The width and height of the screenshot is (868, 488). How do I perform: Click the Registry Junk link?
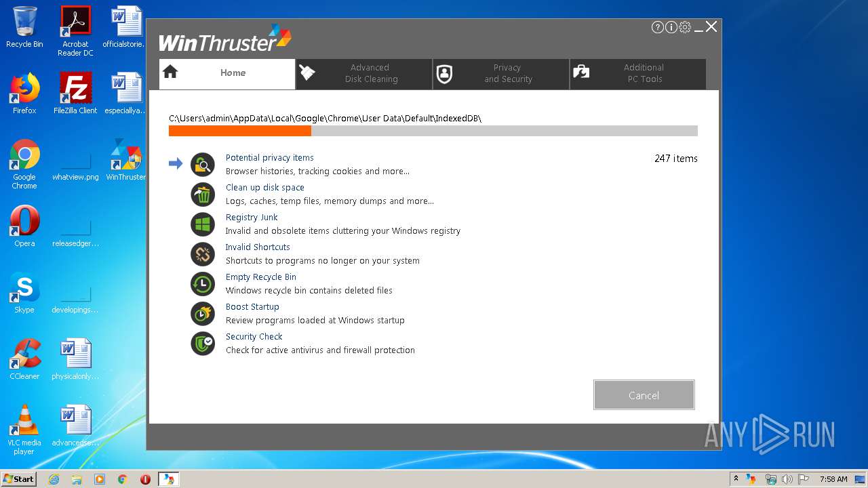click(x=252, y=218)
